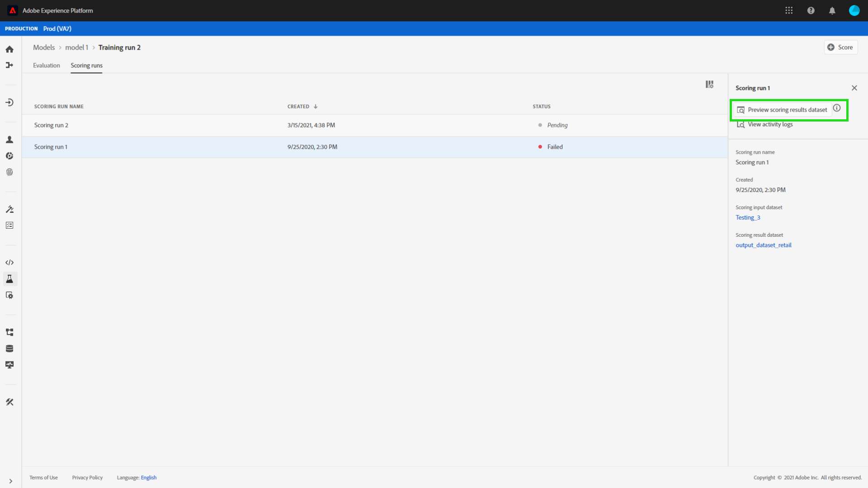Click the user avatar in top bar
This screenshot has width=868, height=488.
click(x=854, y=10)
